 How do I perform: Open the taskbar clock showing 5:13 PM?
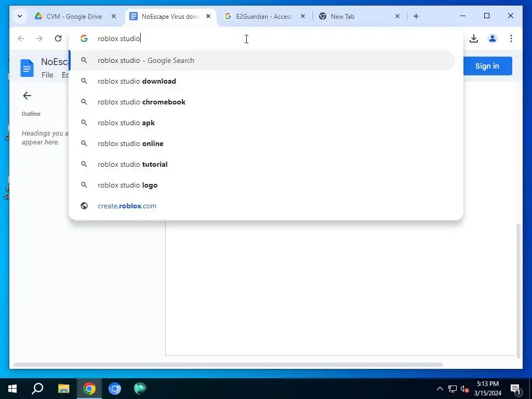coord(487,389)
